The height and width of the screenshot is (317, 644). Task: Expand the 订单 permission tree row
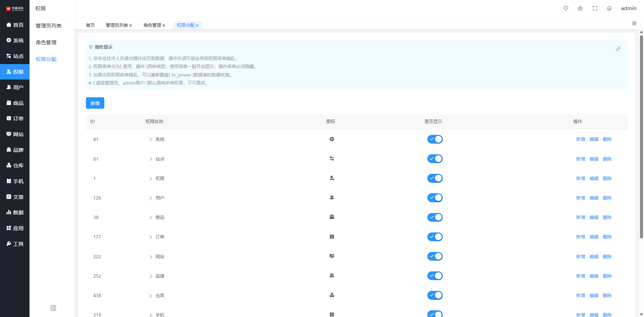coord(151,237)
